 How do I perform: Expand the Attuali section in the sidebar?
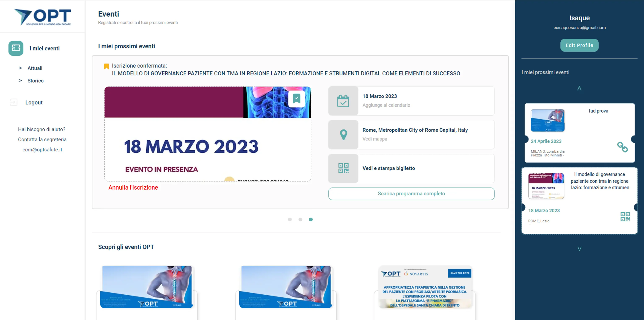point(35,68)
